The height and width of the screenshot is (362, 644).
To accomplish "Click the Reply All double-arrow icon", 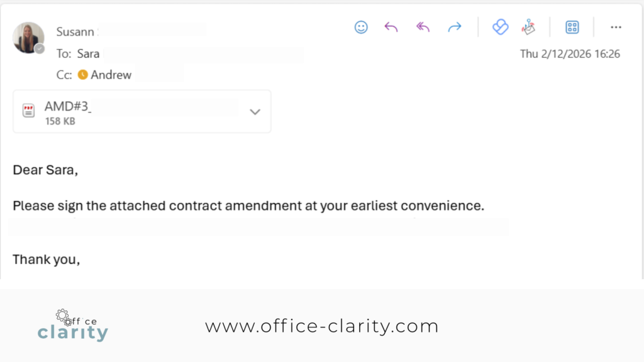I will pyautogui.click(x=423, y=27).
